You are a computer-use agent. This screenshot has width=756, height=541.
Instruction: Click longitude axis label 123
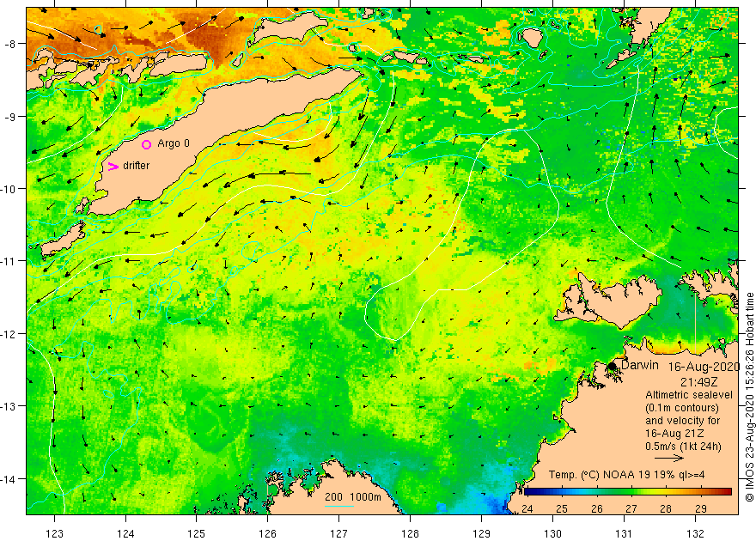click(54, 533)
